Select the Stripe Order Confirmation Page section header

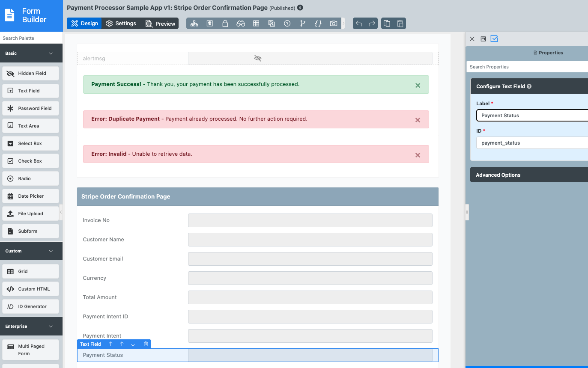[258, 196]
